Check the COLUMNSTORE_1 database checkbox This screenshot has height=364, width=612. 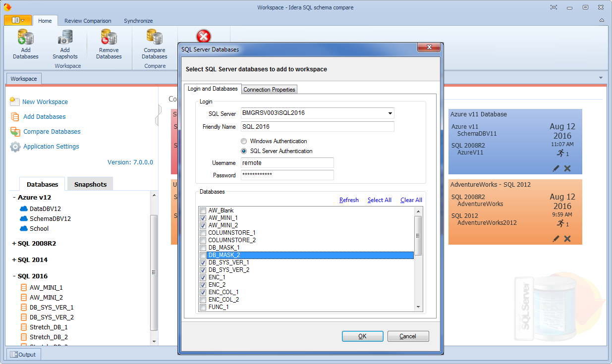(203, 233)
